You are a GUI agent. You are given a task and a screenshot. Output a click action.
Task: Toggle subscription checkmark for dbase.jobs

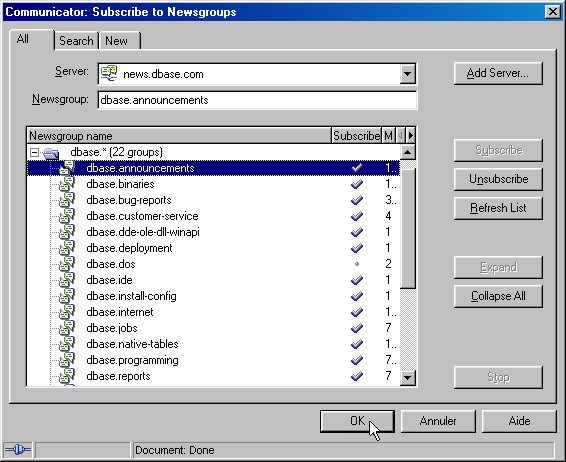[357, 328]
